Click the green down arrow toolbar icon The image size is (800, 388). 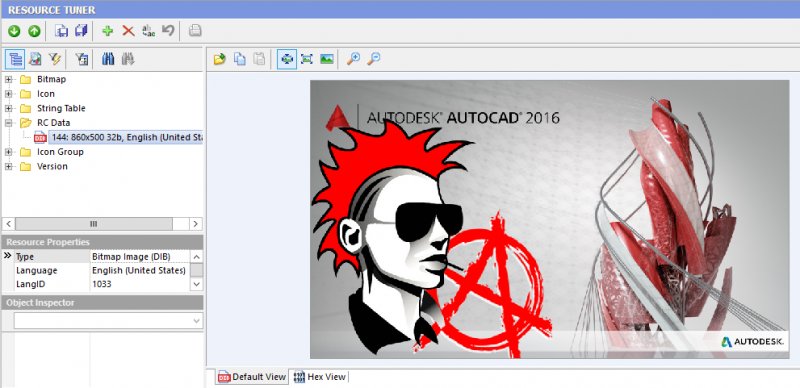coord(14,31)
